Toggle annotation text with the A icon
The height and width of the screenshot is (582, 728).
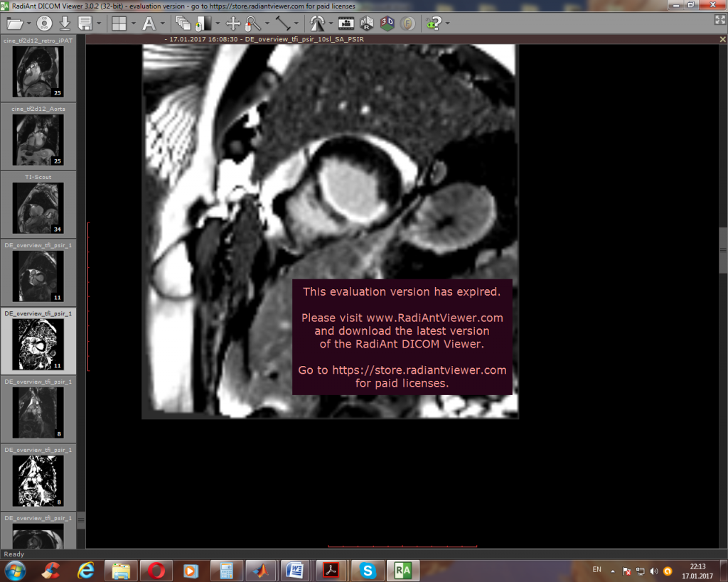tap(149, 23)
